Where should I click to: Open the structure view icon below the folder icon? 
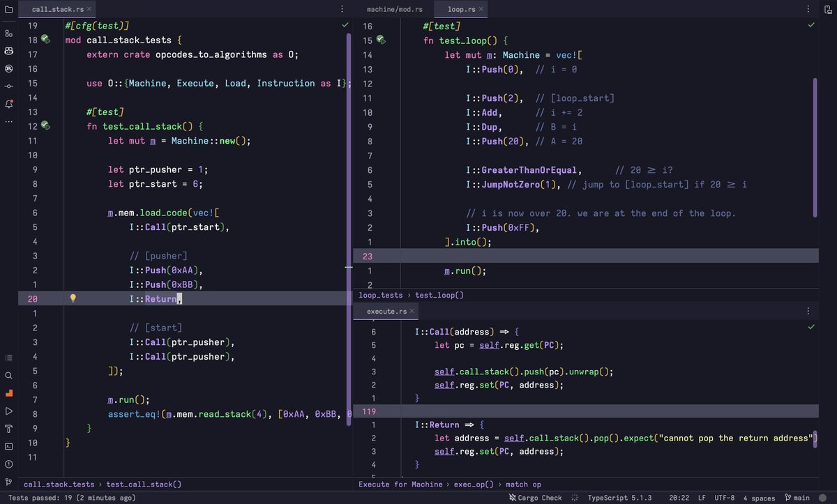click(x=9, y=33)
